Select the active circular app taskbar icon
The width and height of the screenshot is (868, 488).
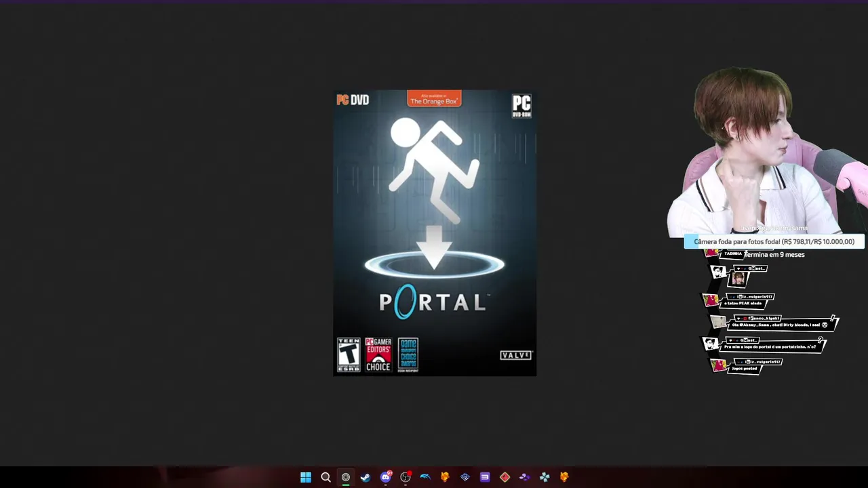pos(346,477)
